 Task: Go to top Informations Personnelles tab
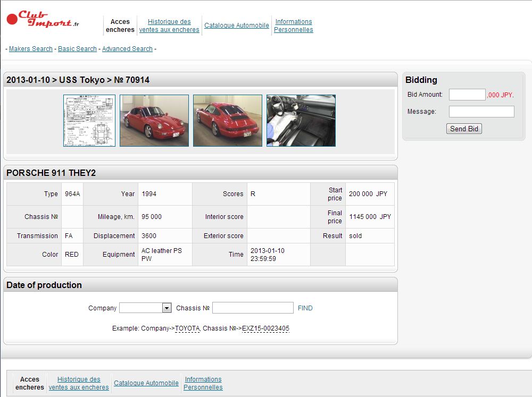(x=294, y=26)
